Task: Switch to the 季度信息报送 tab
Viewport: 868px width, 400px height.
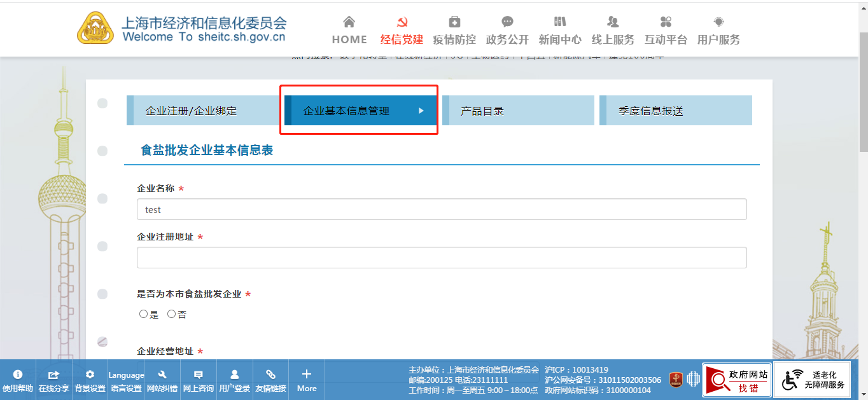Action: click(675, 111)
